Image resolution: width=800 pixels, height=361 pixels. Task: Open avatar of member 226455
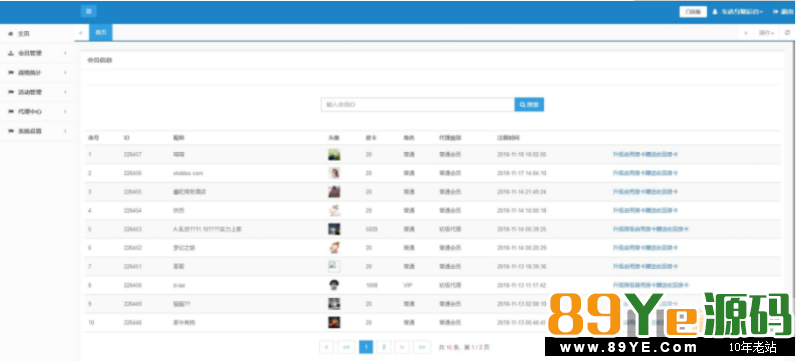coord(334,192)
